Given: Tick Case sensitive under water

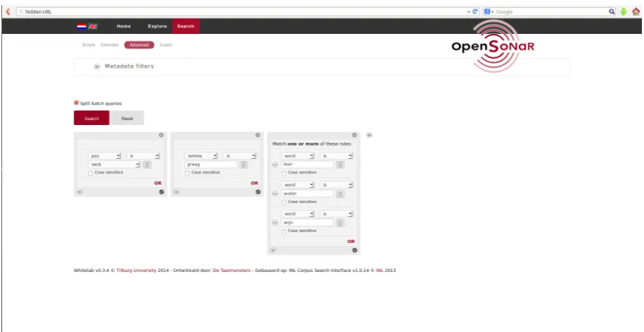Looking at the screenshot, I should click(x=283, y=203).
